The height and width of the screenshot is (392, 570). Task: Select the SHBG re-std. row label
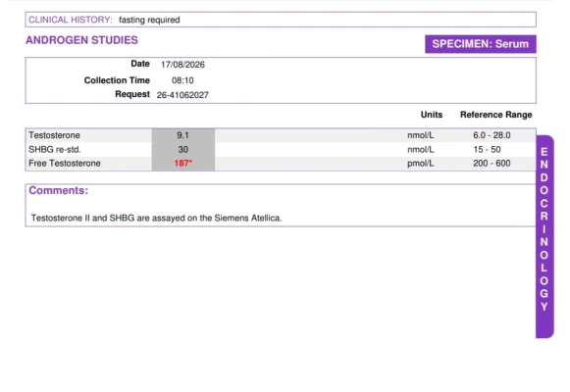[55, 150]
